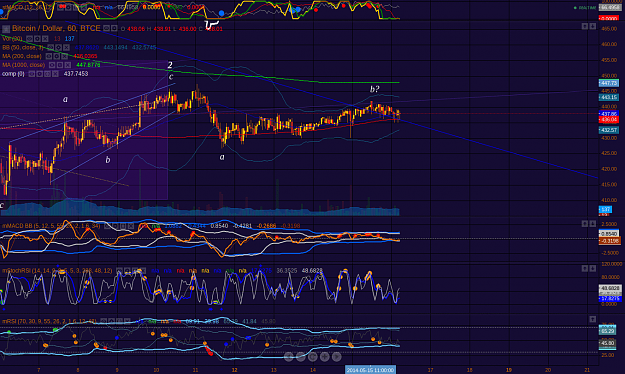Remove the Vol (20) indicator
625x374 pixels.
[x=45, y=39]
